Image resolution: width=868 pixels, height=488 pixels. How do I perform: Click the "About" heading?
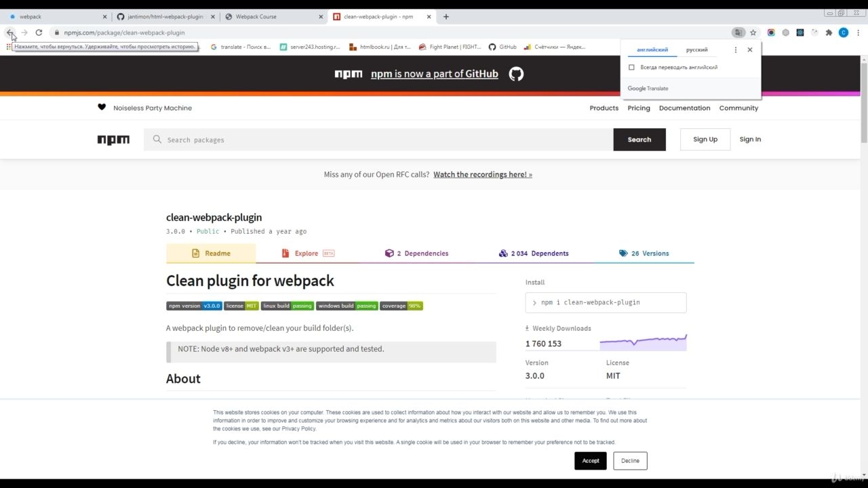click(183, 379)
